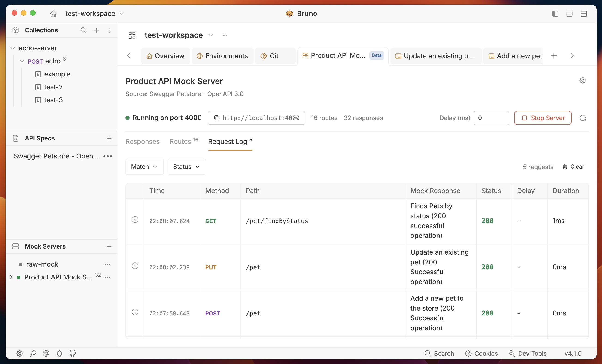Open theme palette icon in status bar

(46, 354)
